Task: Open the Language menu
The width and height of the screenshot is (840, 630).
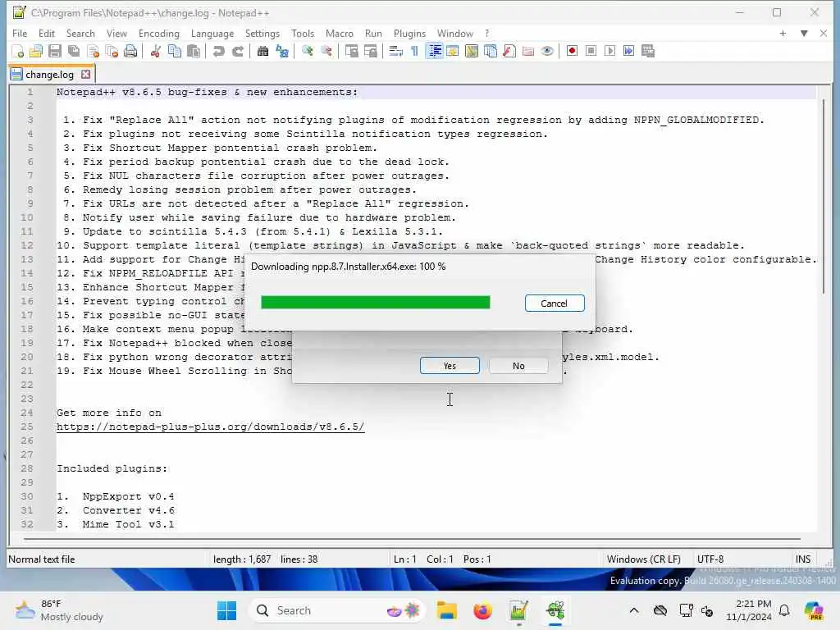Action: 212,33
